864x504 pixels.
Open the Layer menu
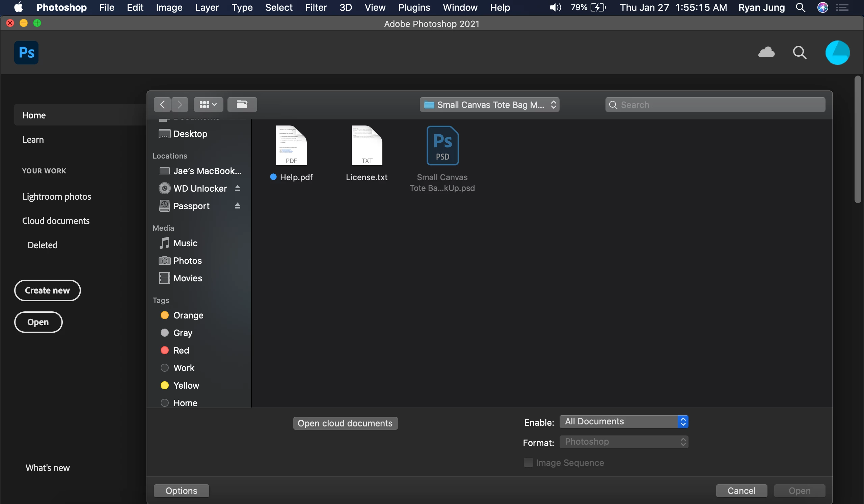click(x=207, y=7)
